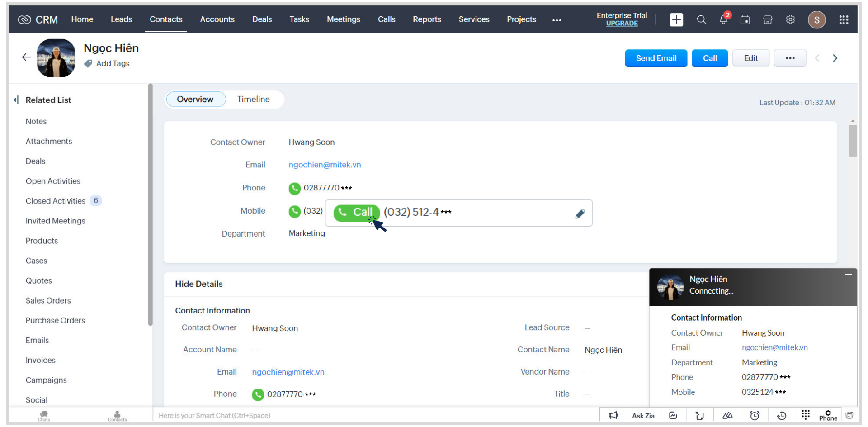Screen dimensions: 868x427
Task: Click the pencil edit icon for Mobile
Action: (x=580, y=214)
